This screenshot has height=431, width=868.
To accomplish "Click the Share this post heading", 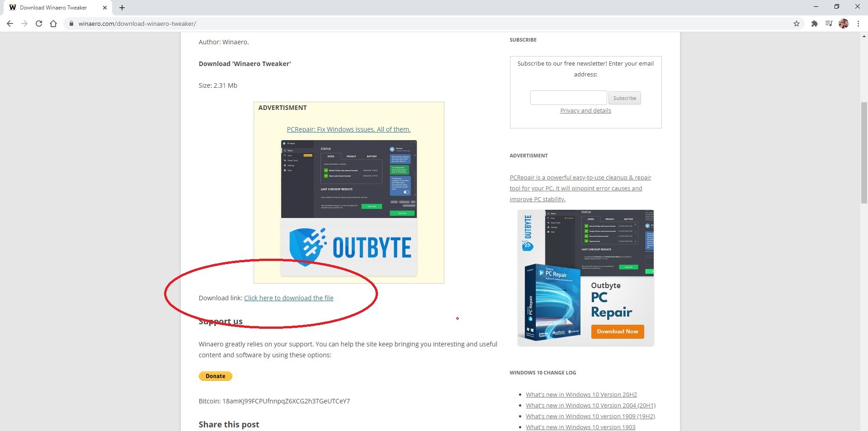I will tap(229, 424).
